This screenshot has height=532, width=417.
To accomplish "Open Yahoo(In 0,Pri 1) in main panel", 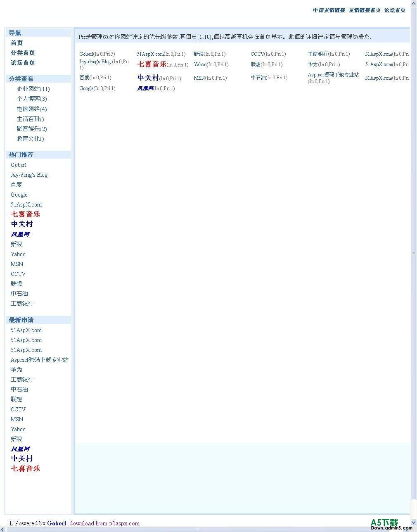I will pos(211,64).
